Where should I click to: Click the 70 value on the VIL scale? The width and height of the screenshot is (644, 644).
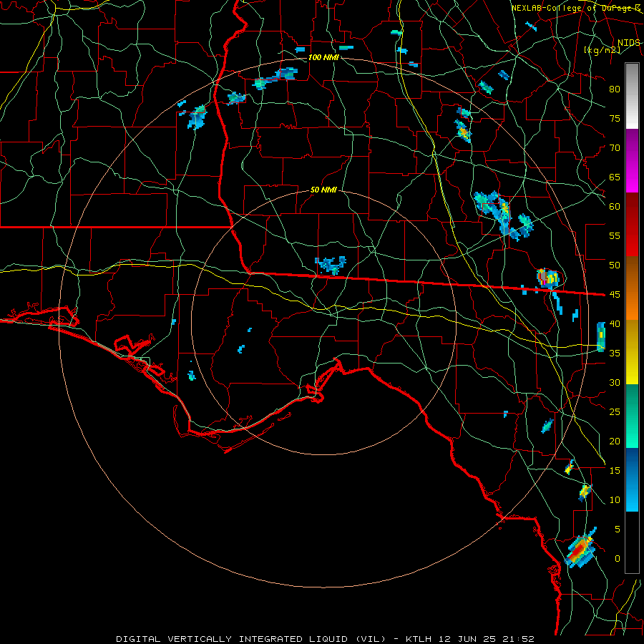615,148
